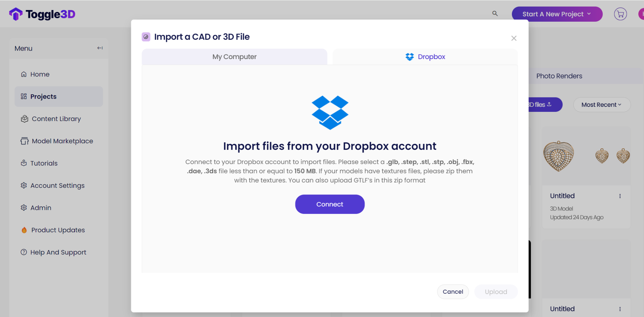644x317 pixels.
Task: Click the Dropbox icon in tab
Action: pyautogui.click(x=410, y=57)
